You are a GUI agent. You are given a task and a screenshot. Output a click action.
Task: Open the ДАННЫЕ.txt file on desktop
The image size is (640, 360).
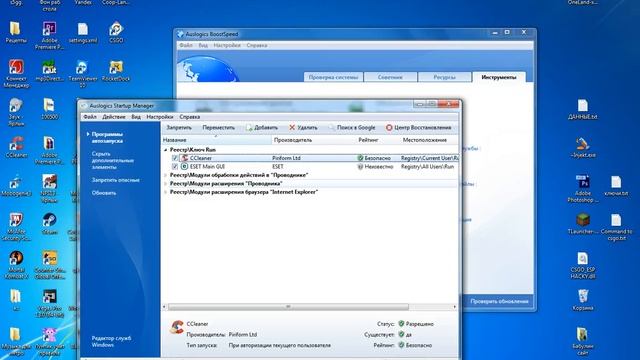click(582, 109)
